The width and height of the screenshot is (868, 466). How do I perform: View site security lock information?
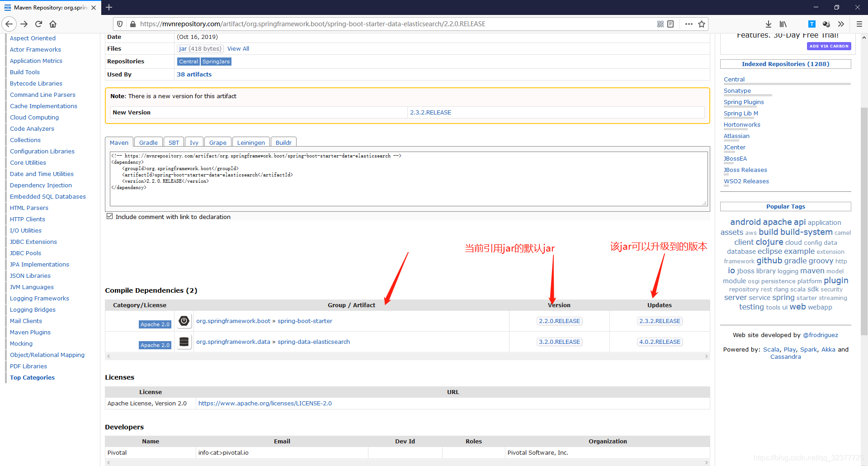point(133,24)
